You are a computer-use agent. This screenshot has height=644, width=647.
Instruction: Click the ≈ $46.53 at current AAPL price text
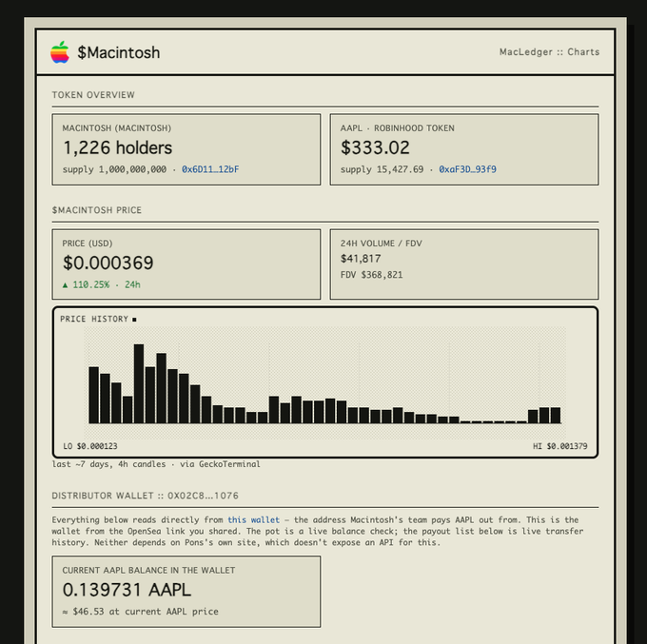[x=140, y=612]
